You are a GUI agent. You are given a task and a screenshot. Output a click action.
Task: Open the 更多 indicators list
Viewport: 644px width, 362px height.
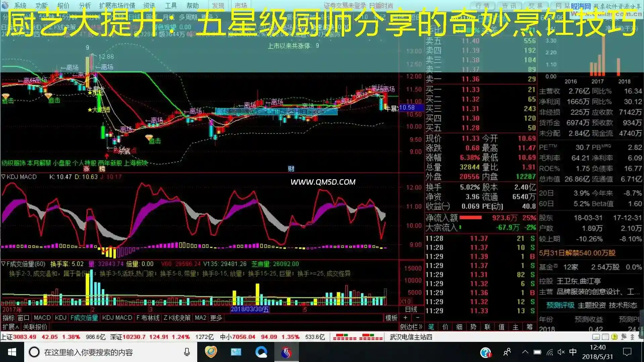click(x=216, y=318)
